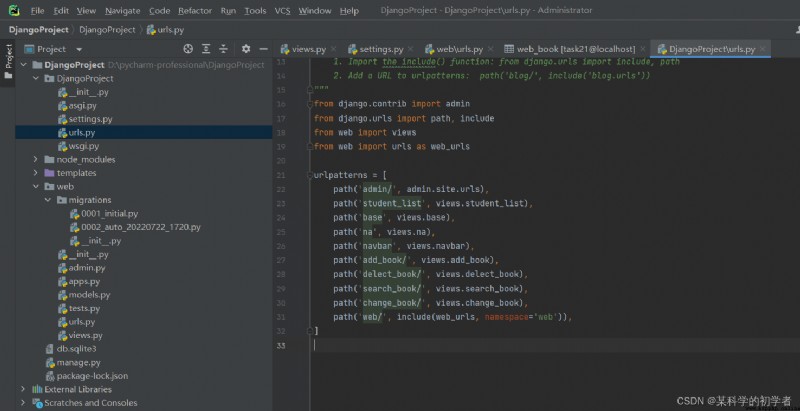
Task: Expand the node_modules folder
Action: click(35, 160)
